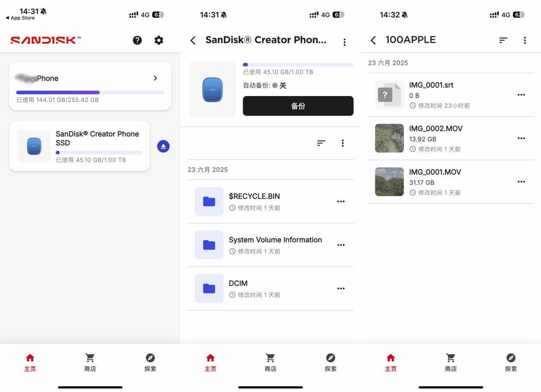The height and width of the screenshot is (392, 541).
Task: Switch to the 商店 tab in left screen
Action: 90,362
